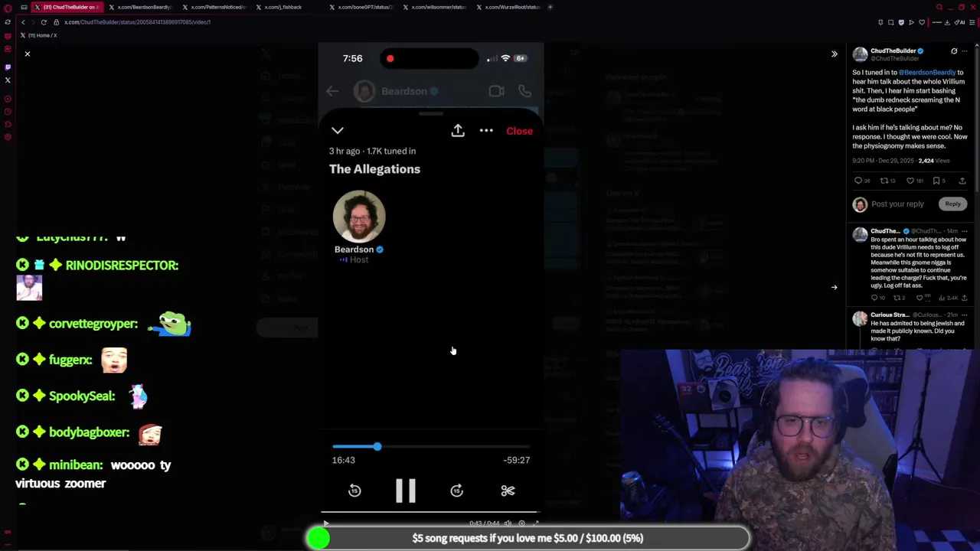
Task: Reload the page with the refresh icon
Action: [x=44, y=22]
